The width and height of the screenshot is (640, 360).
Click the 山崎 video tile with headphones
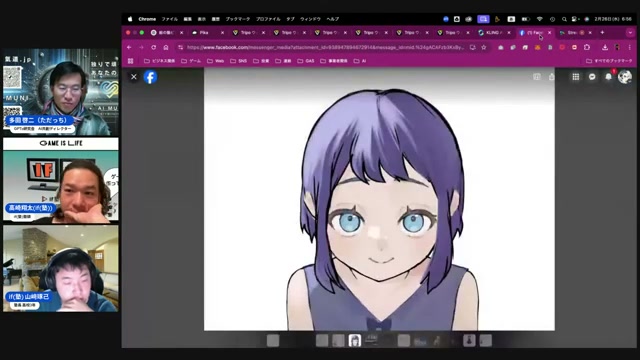(61, 269)
